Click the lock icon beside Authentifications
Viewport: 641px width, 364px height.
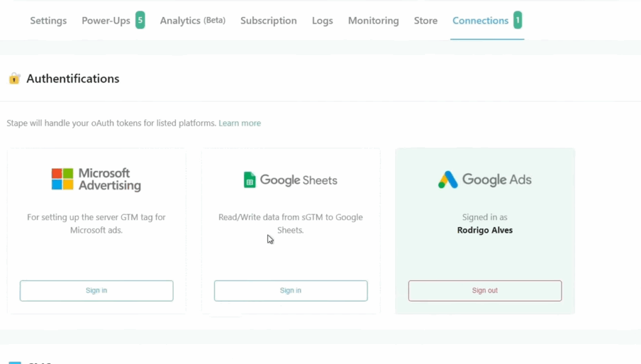(x=14, y=79)
